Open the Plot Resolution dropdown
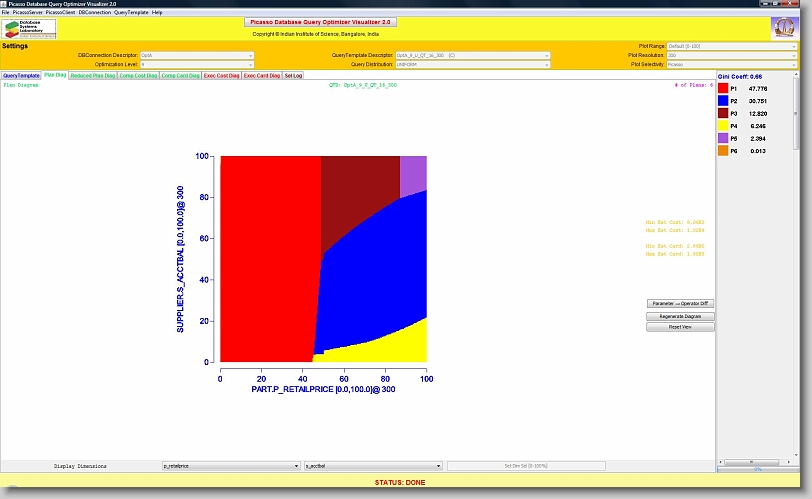812x499 pixels. pos(731,55)
